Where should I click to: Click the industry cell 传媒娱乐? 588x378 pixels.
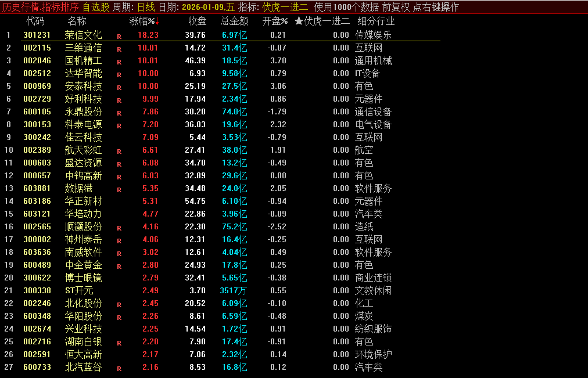[373, 35]
